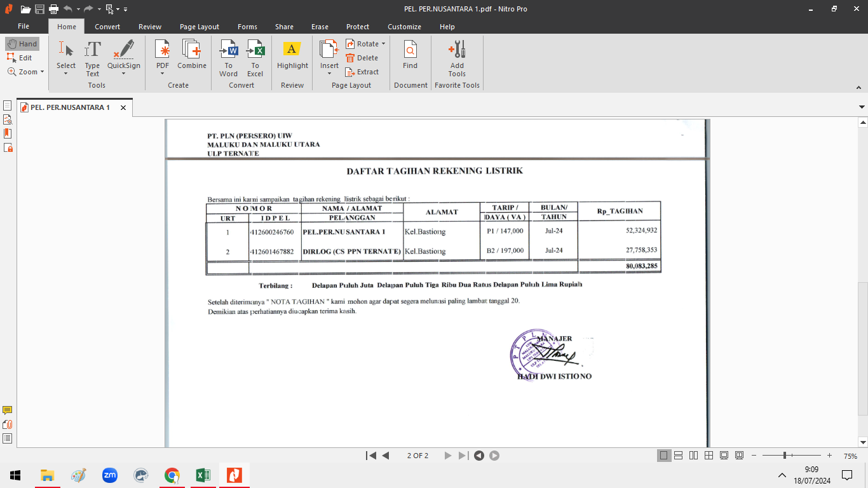Click the cursor selection icon in quick access toolbar

point(110,9)
